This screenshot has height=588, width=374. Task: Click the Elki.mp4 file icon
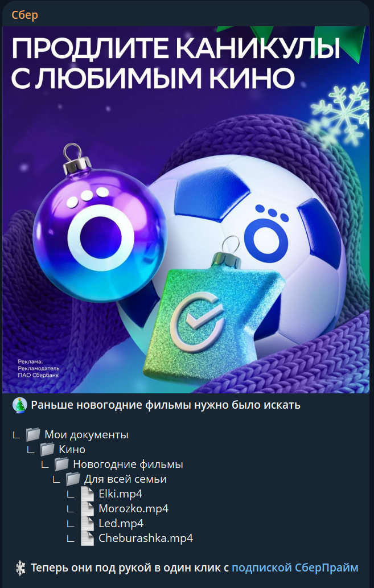tap(88, 494)
